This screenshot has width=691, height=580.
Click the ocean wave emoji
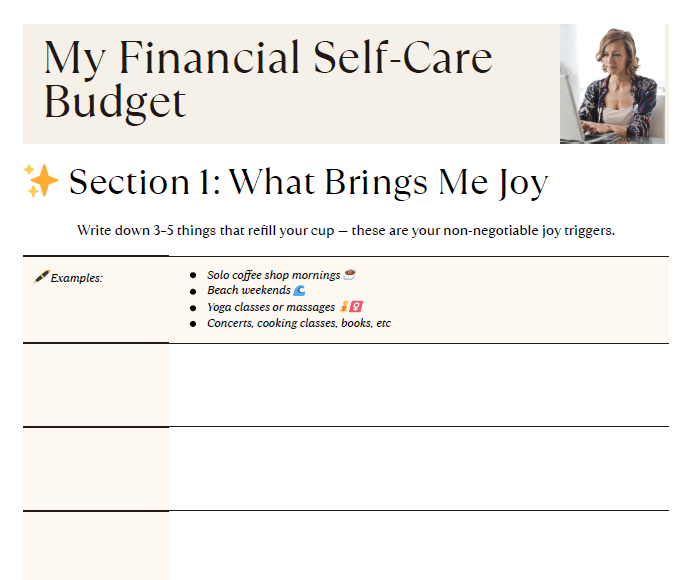pyautogui.click(x=299, y=290)
